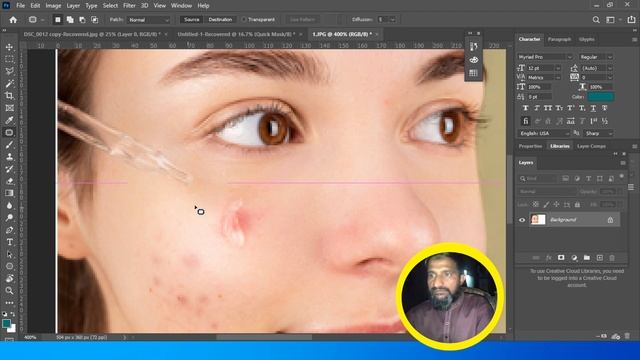Click the Home button in options bar
This screenshot has width=640, height=360.
click(x=13, y=20)
